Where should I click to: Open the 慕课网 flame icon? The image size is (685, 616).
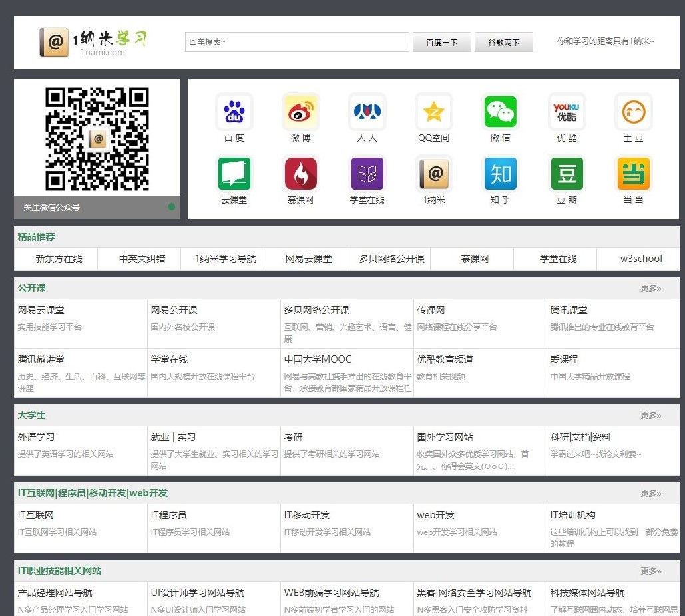(301, 174)
